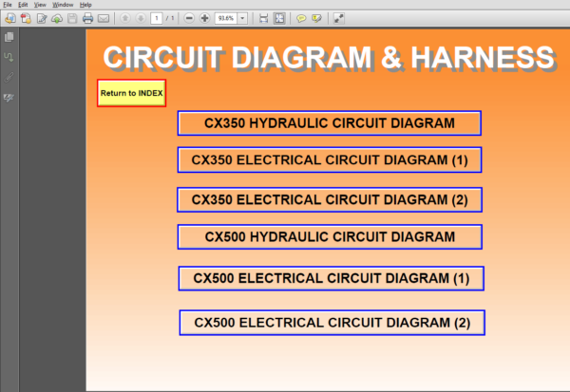Open CX350 ELECTRICAL CIRCUIT DIAGRAM (1)
The image size is (570, 392).
pyautogui.click(x=330, y=159)
